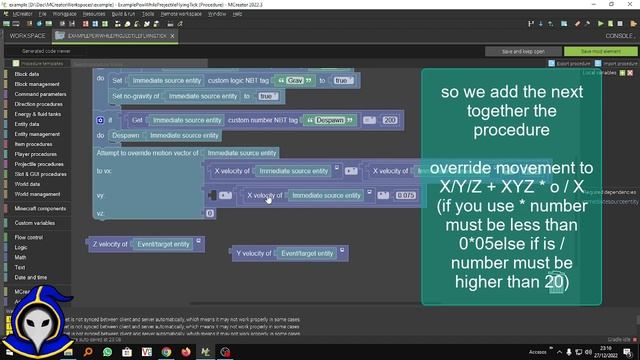Image resolution: width=640 pixels, height=360 pixels.
Task: Open the Workspace menu
Action: point(64,14)
